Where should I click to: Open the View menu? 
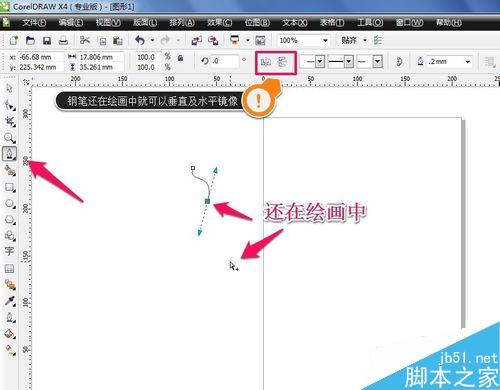click(108, 23)
